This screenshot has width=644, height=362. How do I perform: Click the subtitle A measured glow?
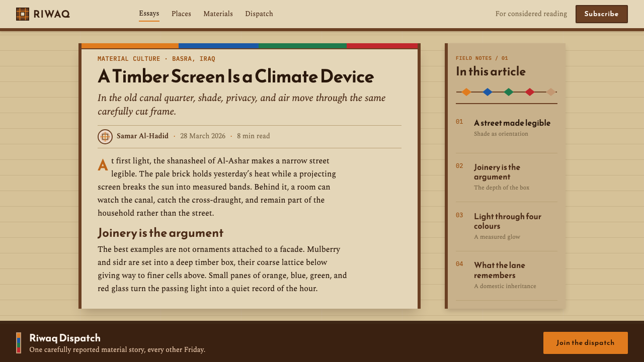[497, 237]
